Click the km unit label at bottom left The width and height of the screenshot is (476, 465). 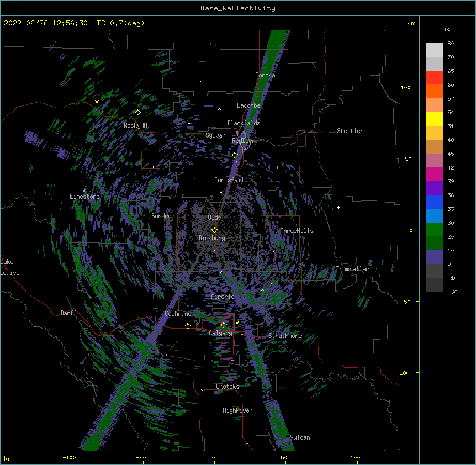point(8,459)
